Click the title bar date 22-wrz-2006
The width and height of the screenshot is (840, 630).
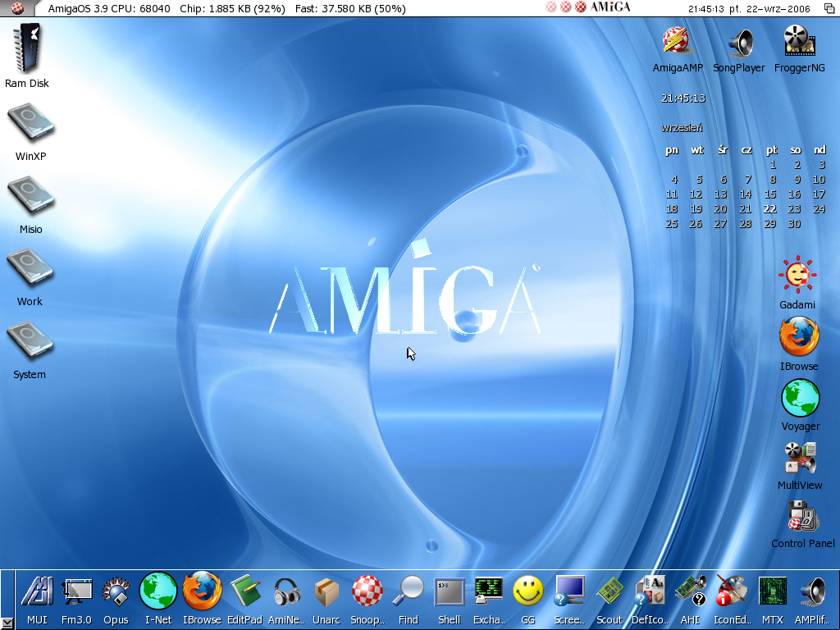coord(777,8)
